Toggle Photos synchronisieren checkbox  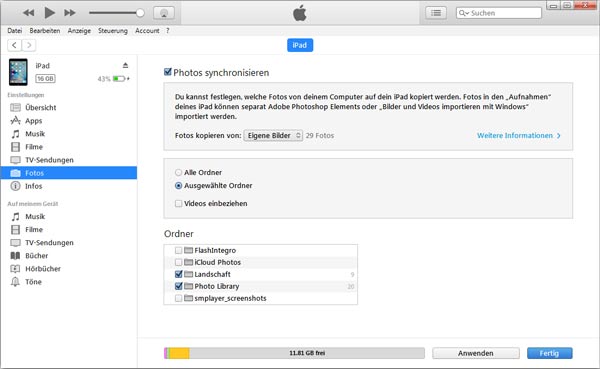pyautogui.click(x=168, y=72)
